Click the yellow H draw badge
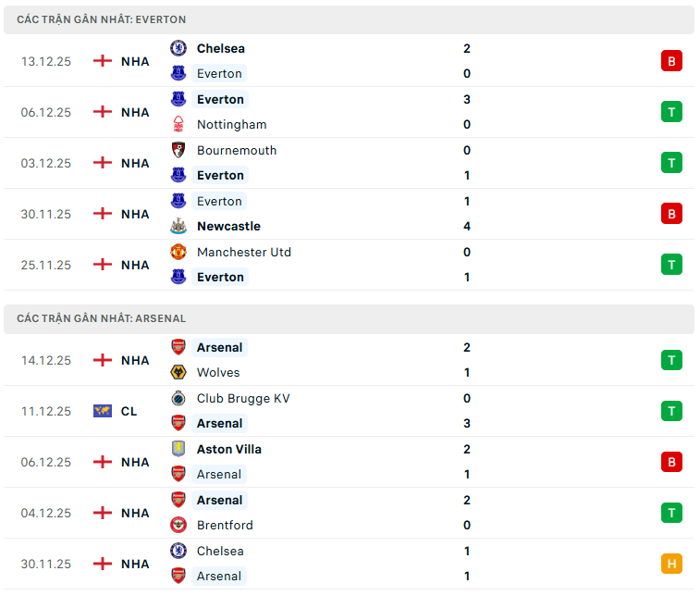This screenshot has height=596, width=700. pyautogui.click(x=671, y=563)
